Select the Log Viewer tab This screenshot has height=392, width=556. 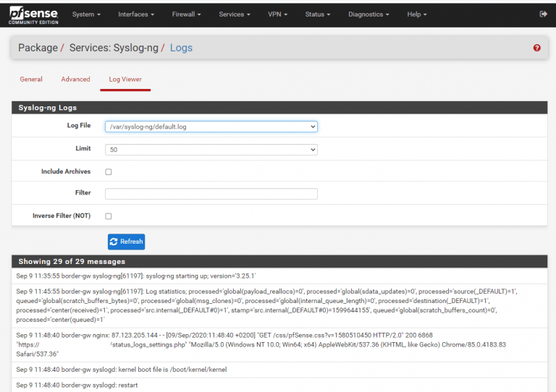(125, 80)
